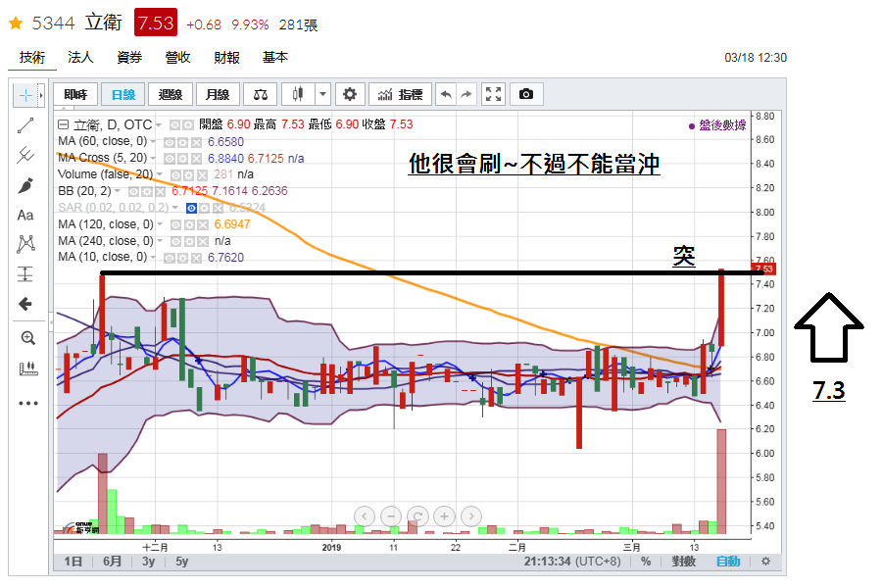Select the 日線 daily interval button
882x588 pixels.
123,94
